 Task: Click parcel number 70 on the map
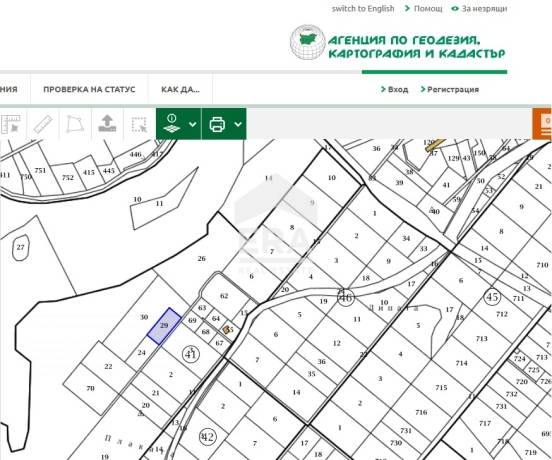click(90, 389)
